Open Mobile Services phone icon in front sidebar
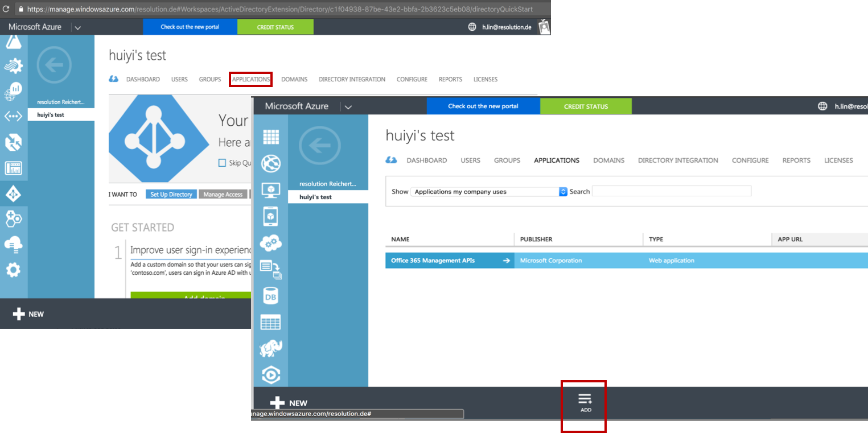This screenshot has height=433, width=868. pos(271,216)
